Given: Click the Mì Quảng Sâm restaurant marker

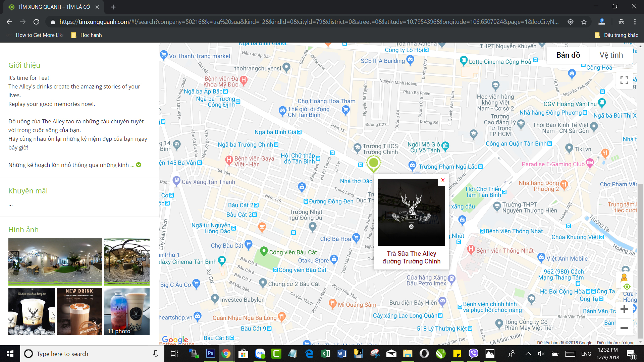Looking at the screenshot, I should point(332,304).
